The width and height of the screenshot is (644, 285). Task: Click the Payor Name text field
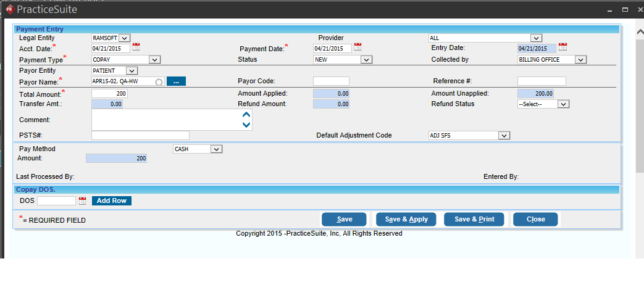(128, 81)
